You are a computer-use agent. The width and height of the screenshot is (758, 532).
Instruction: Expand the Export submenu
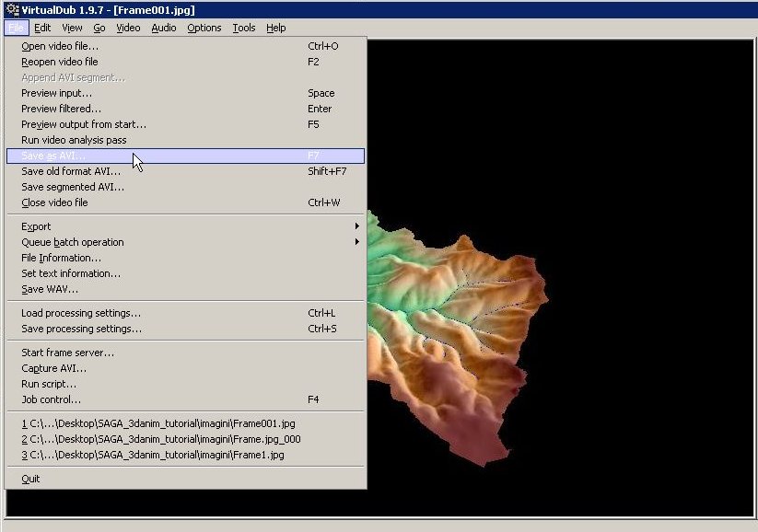tap(186, 226)
